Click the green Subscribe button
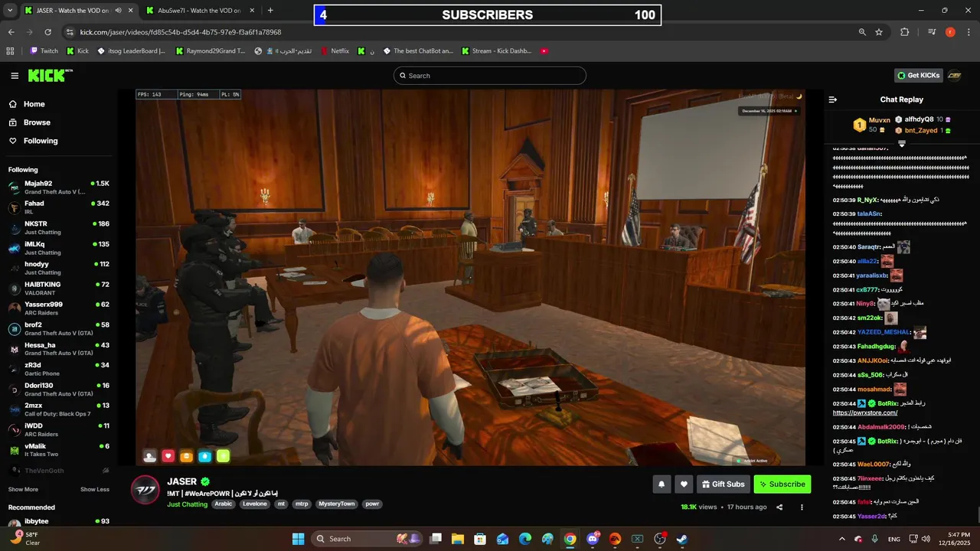 coord(782,484)
